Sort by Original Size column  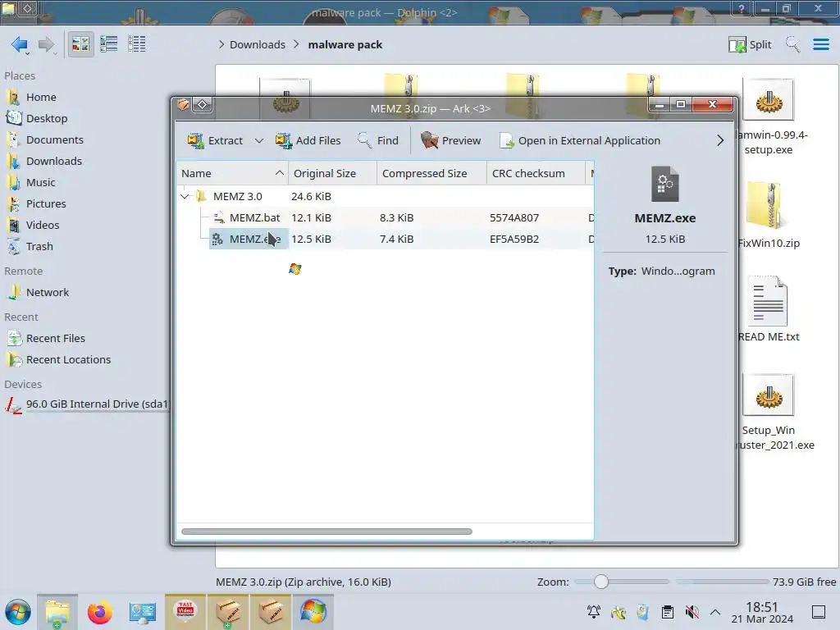pyautogui.click(x=332, y=173)
